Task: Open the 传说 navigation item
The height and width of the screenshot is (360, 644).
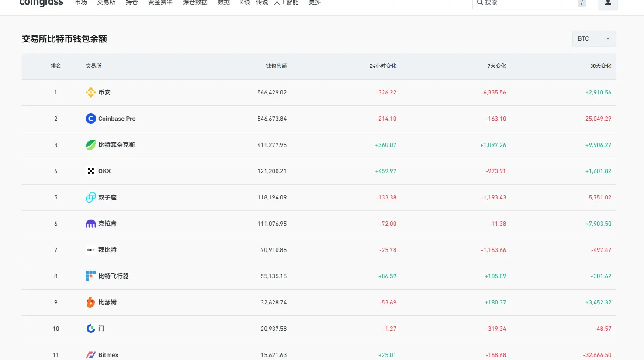Action: coord(262,3)
